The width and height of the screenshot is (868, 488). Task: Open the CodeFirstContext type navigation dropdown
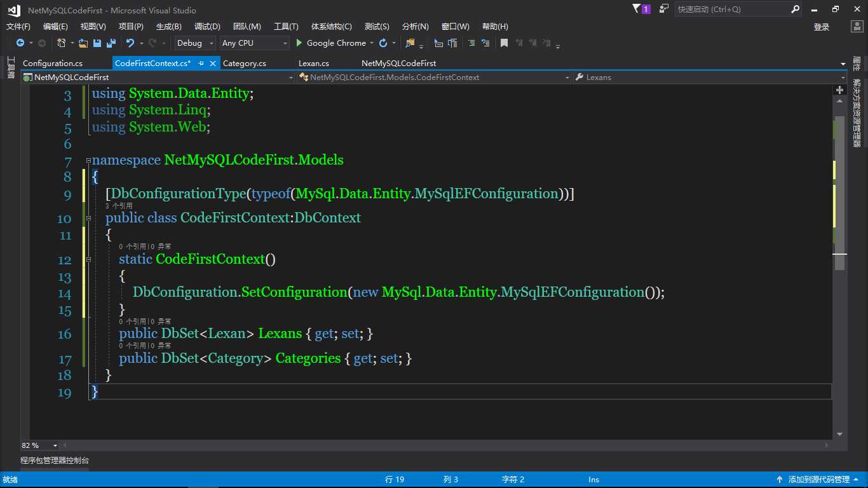tap(435, 77)
